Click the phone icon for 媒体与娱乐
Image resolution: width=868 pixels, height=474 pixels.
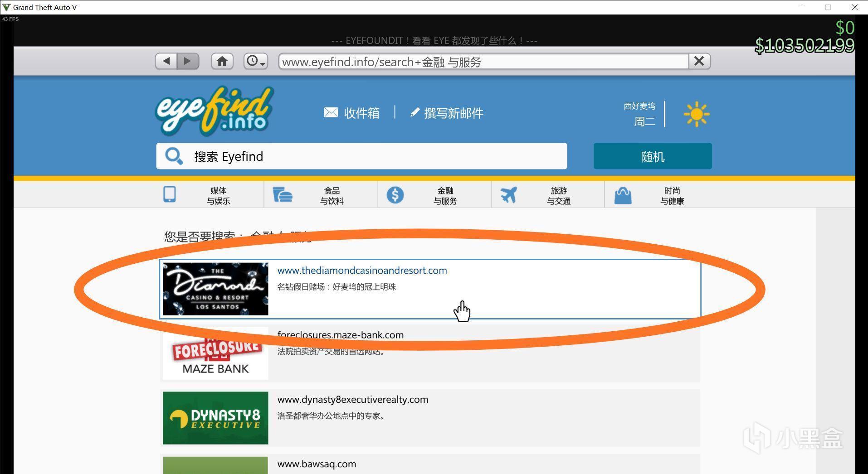pyautogui.click(x=170, y=194)
